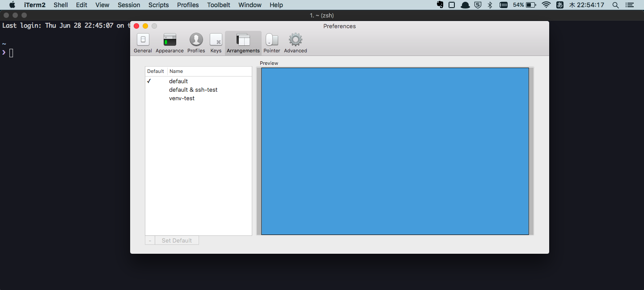Image resolution: width=644 pixels, height=290 pixels.
Task: Click the hat-shaped menu bar icon
Action: click(x=465, y=5)
